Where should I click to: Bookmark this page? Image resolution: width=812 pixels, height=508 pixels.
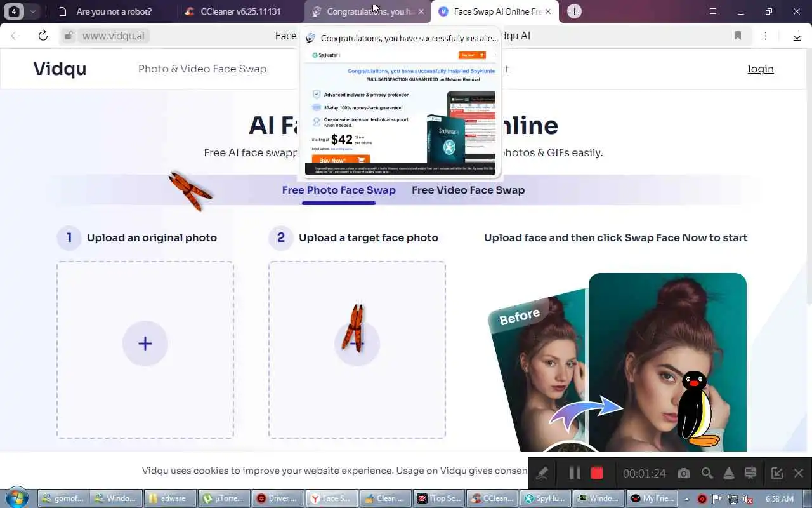(x=738, y=36)
